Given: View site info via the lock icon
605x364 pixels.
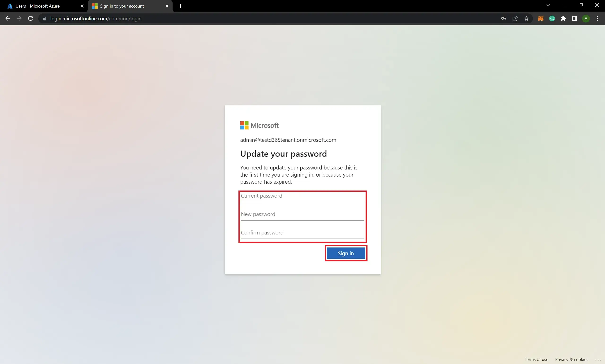Looking at the screenshot, I should click(x=45, y=19).
